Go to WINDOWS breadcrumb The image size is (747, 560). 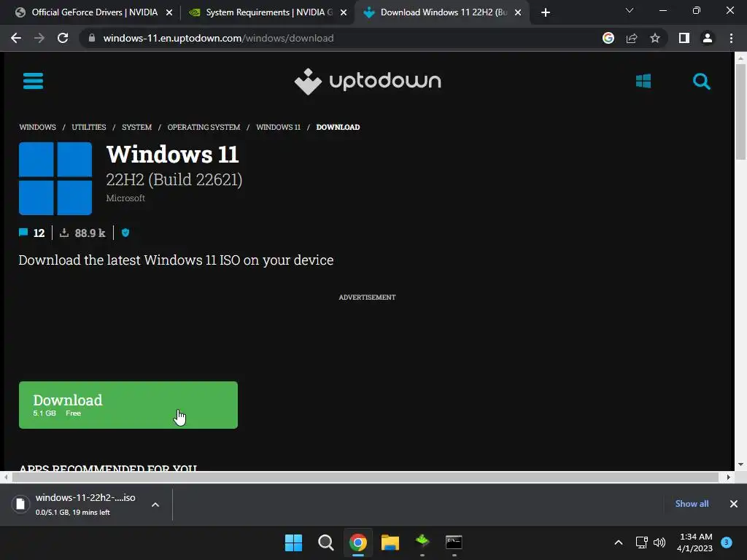click(38, 127)
